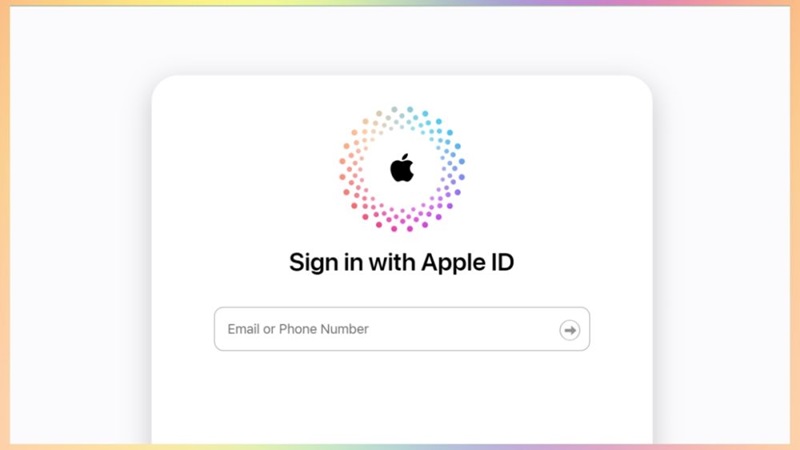Click the peach gradient border on right edge
Viewport: 800px width, 450px height.
tap(795, 225)
